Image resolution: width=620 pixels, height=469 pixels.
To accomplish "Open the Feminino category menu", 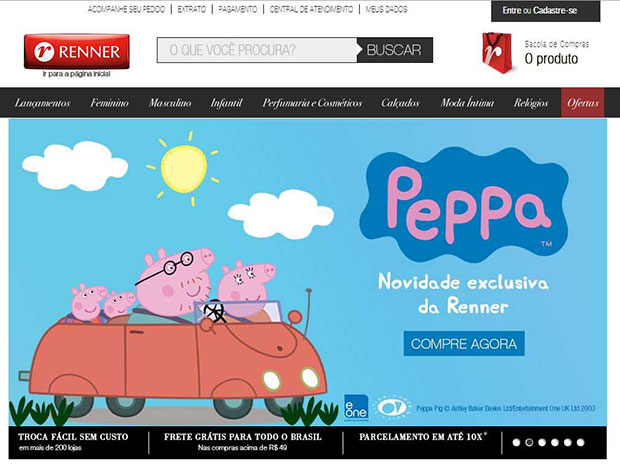I will tap(109, 103).
